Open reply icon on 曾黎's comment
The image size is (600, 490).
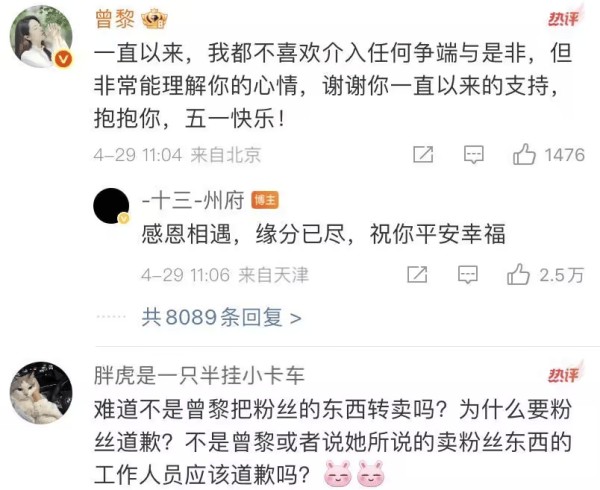pos(474,155)
